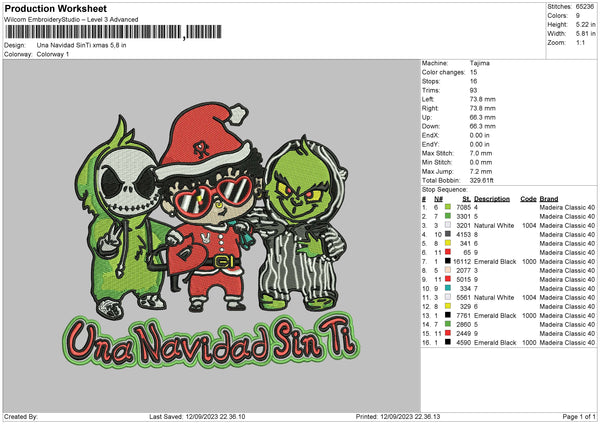This screenshot has width=600, height=424.
Task: Select the dark gray swatch in stop 4
Action: pos(447,234)
